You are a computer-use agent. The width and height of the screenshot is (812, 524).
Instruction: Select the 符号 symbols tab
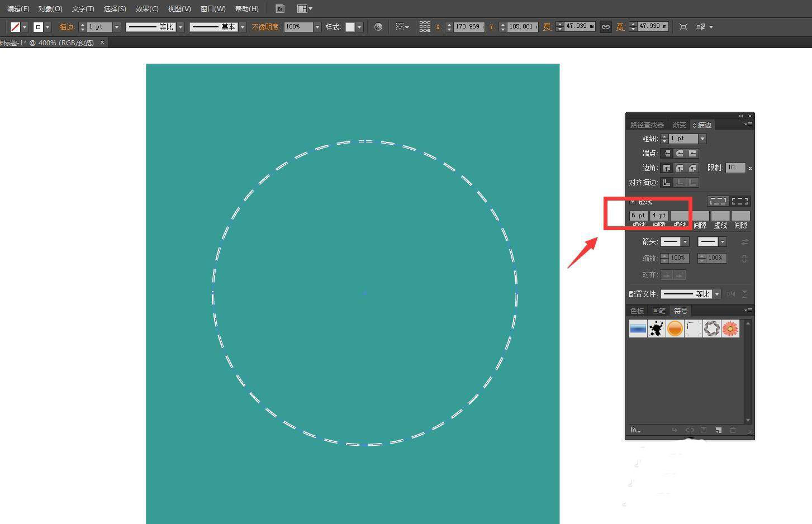pyautogui.click(x=680, y=311)
